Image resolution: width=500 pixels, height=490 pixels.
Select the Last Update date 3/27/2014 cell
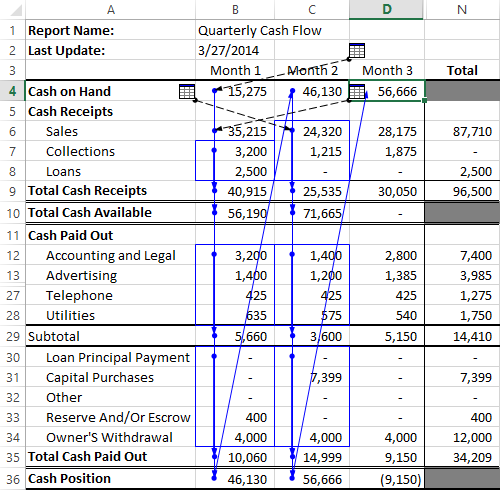click(x=235, y=51)
